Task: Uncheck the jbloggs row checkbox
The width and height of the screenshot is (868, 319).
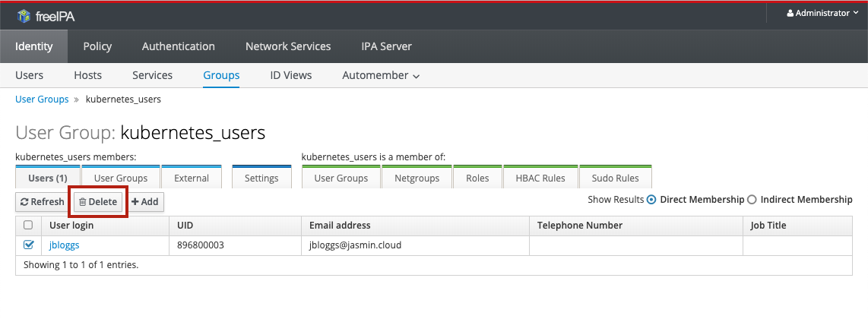Action: [29, 245]
